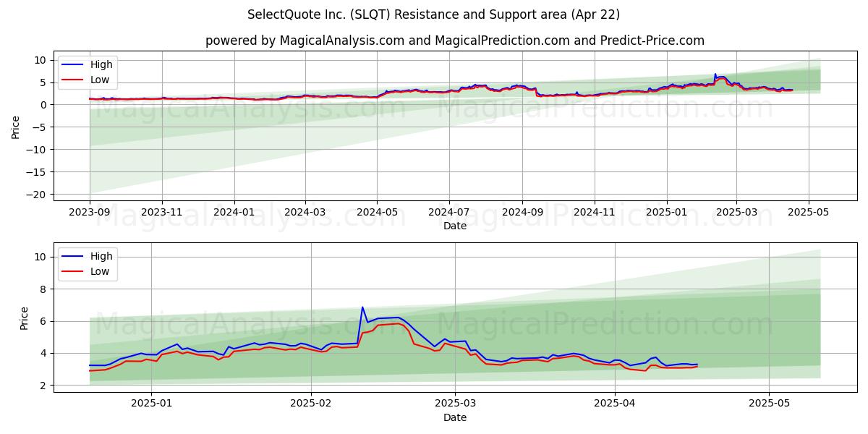868x434 pixels.
Task: Click the top chart x-axis label '2025-03'
Action: click(736, 213)
